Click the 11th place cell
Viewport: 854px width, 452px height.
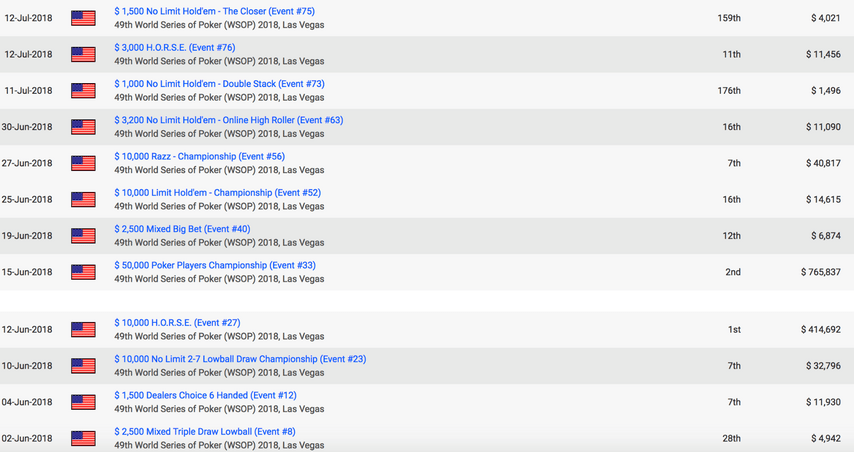coord(731,54)
